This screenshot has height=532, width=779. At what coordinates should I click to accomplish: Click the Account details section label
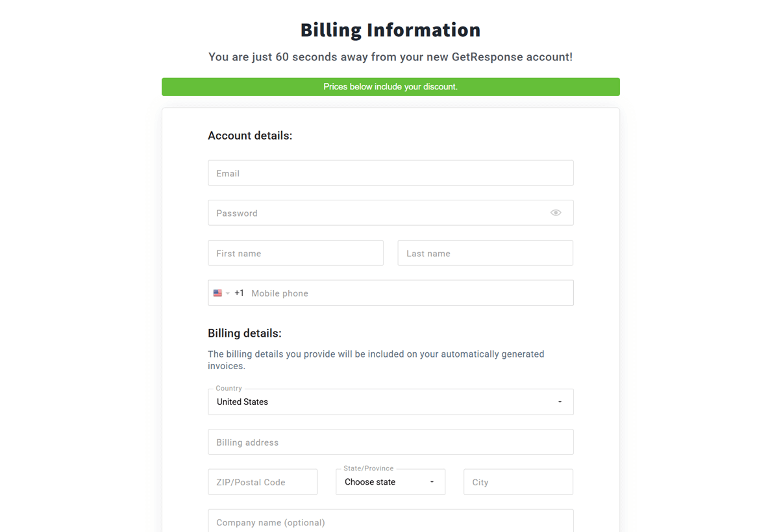click(x=250, y=135)
